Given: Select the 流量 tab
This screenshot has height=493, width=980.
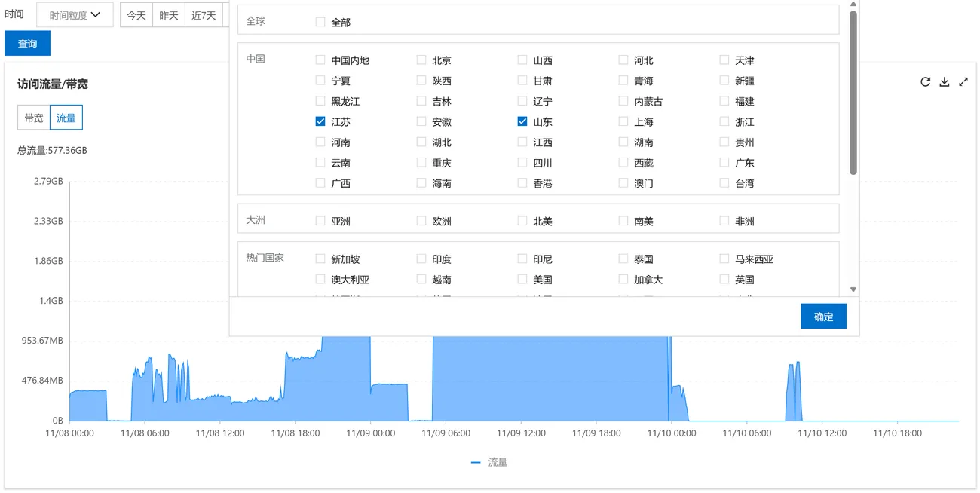Looking at the screenshot, I should pos(66,118).
